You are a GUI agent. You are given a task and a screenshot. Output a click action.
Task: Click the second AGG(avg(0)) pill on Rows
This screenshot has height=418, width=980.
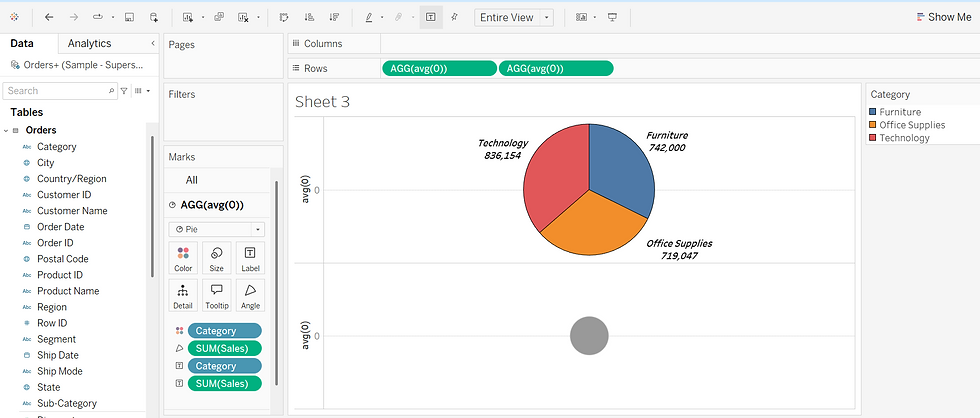coord(556,69)
